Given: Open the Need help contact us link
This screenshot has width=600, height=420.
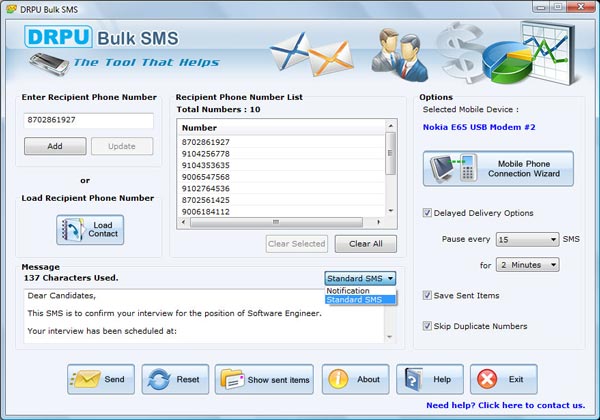Looking at the screenshot, I should pyautogui.click(x=505, y=405).
